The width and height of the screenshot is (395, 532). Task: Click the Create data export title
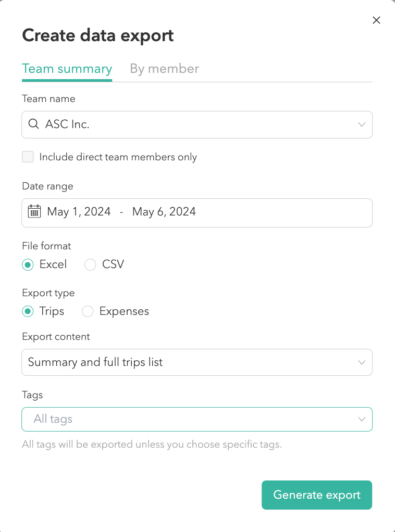click(x=97, y=35)
